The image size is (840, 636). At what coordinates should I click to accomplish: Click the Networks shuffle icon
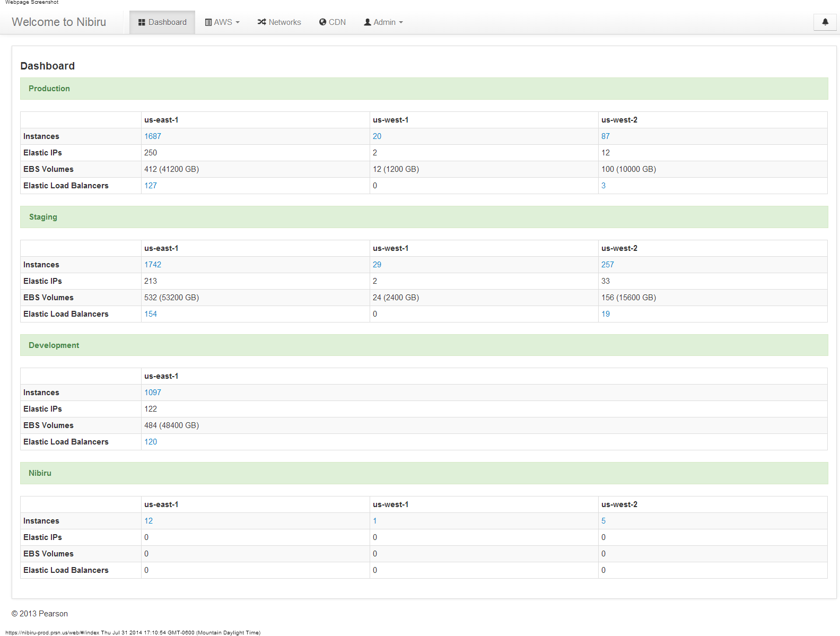[261, 22]
